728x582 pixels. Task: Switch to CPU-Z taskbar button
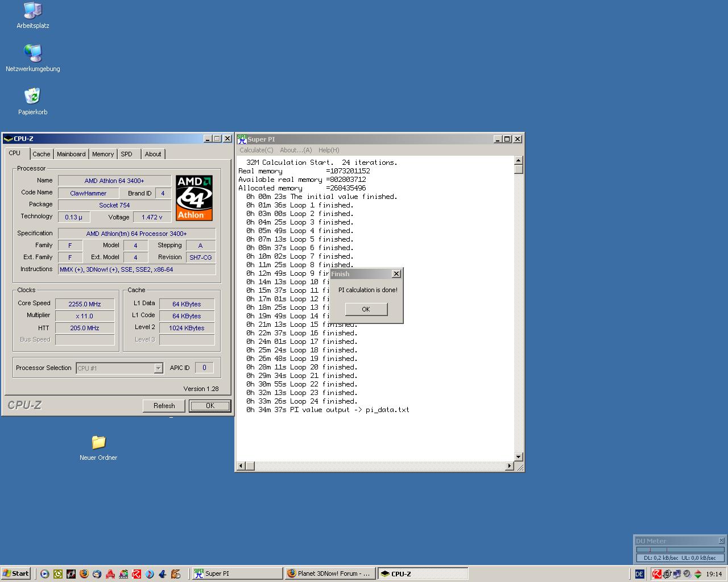pyautogui.click(x=423, y=574)
